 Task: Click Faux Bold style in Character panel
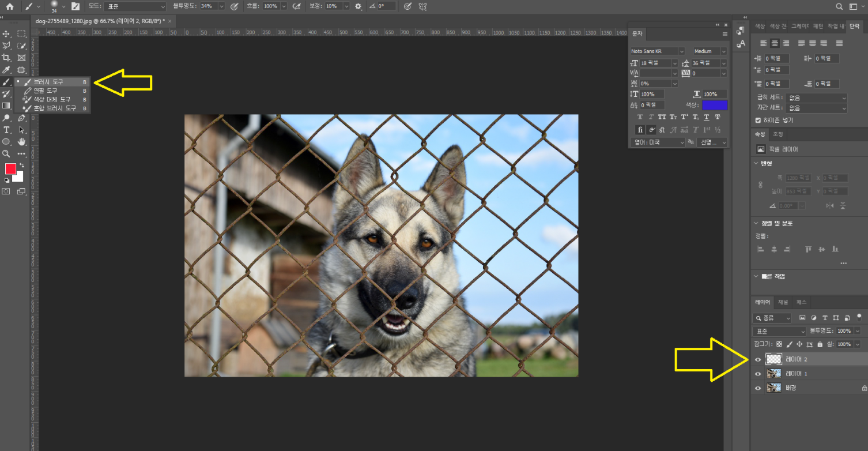point(640,117)
